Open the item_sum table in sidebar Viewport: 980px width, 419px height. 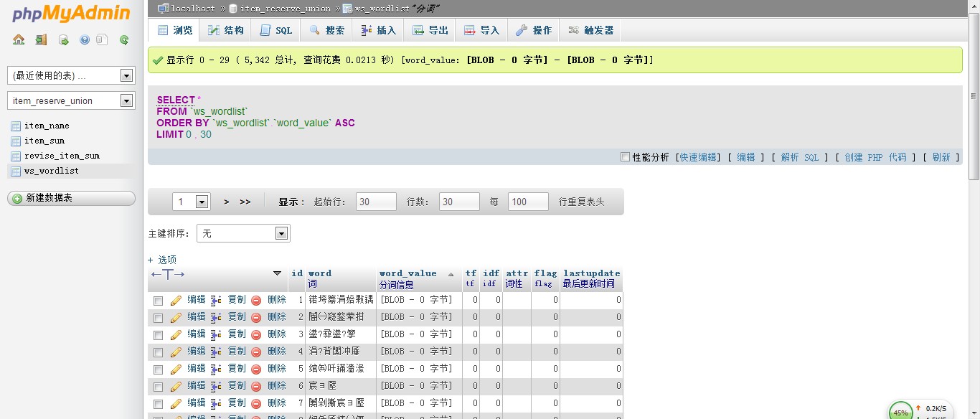pyautogui.click(x=44, y=141)
